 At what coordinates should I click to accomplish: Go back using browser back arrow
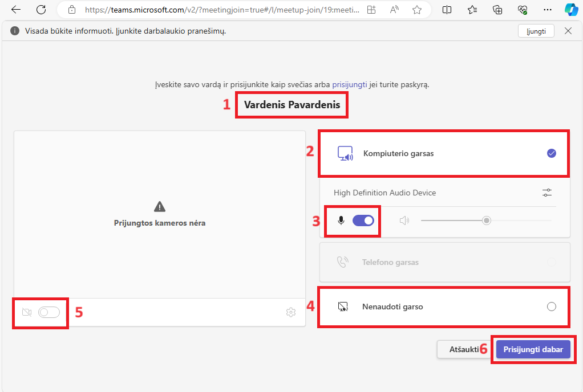pos(16,10)
